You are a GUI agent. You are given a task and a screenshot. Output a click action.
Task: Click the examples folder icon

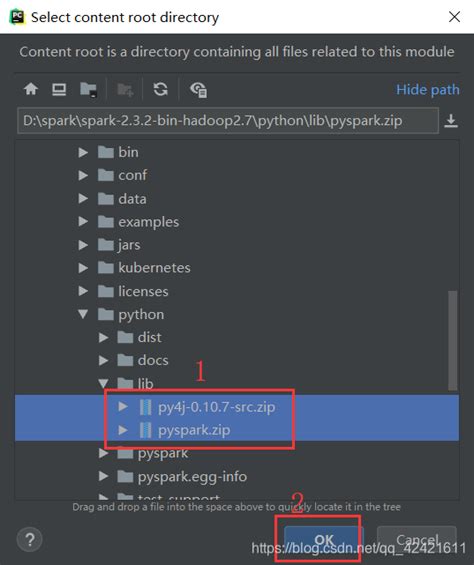pyautogui.click(x=106, y=222)
